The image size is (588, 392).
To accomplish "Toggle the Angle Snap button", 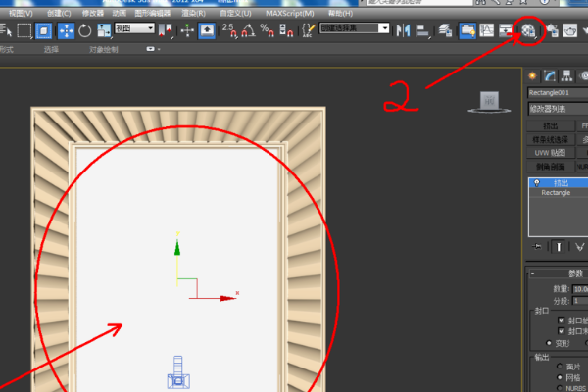I will pyautogui.click(x=248, y=30).
